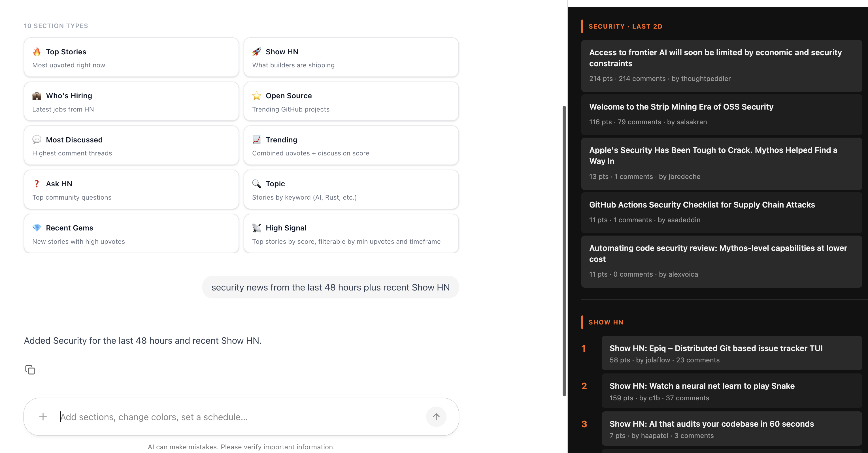Click '116 pts · 79 comments · by salsakran'
This screenshot has width=868, height=453.
[648, 122]
